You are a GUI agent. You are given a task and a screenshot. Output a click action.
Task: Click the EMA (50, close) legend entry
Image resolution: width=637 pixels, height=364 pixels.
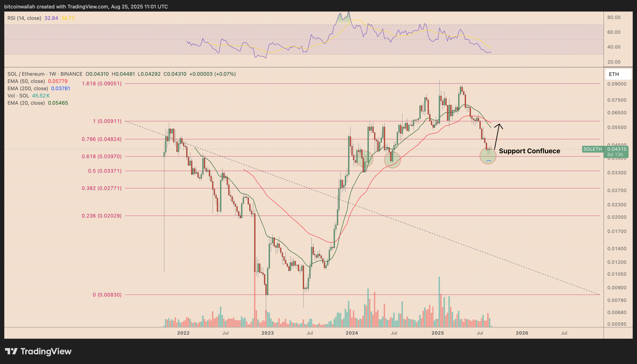pos(26,81)
